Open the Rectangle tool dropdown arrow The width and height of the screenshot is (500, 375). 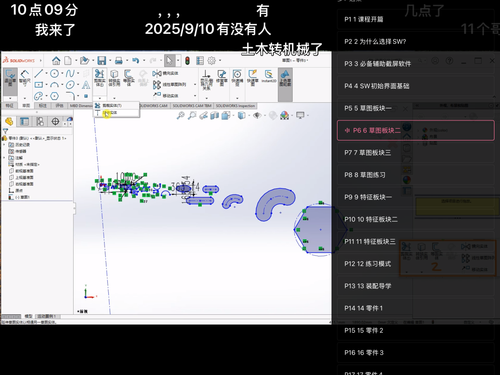(46, 85)
